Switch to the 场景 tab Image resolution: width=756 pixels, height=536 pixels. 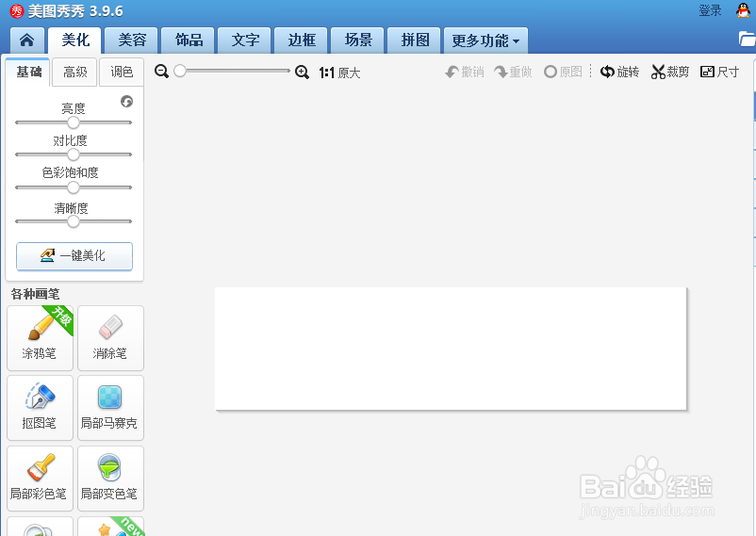tap(358, 40)
